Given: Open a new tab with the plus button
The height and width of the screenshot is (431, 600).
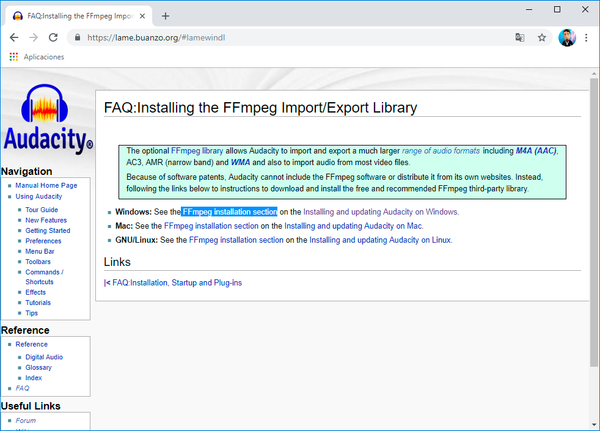Looking at the screenshot, I should pos(165,16).
